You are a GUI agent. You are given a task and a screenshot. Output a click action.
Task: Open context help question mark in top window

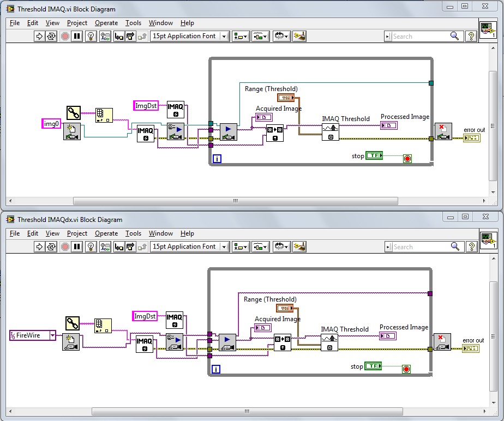(x=470, y=36)
